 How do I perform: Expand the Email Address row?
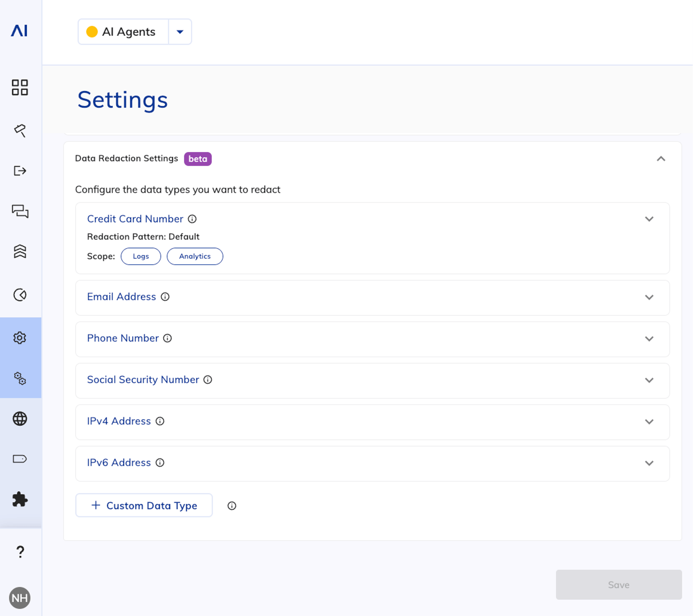tap(649, 297)
